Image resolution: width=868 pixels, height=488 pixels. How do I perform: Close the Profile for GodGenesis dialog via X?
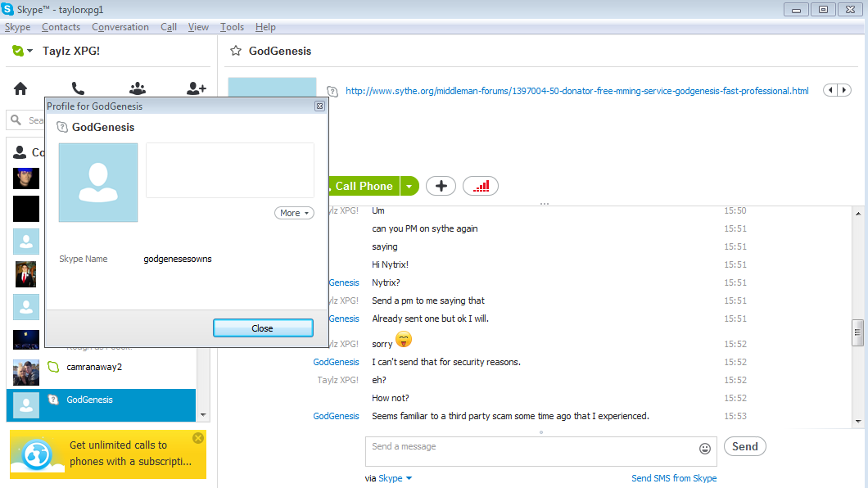319,106
